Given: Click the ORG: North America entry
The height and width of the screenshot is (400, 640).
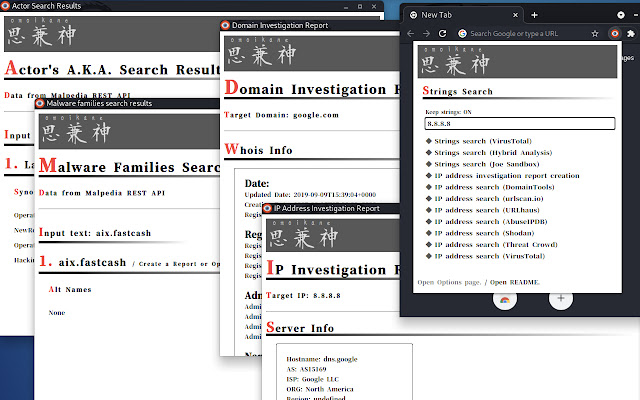Looking at the screenshot, I should tap(320, 389).
